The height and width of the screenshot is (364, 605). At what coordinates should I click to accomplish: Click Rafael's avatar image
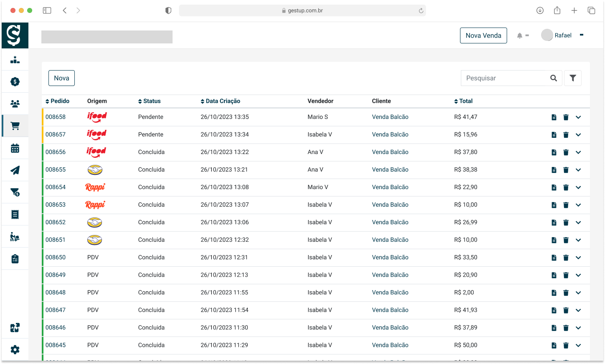pyautogui.click(x=547, y=35)
